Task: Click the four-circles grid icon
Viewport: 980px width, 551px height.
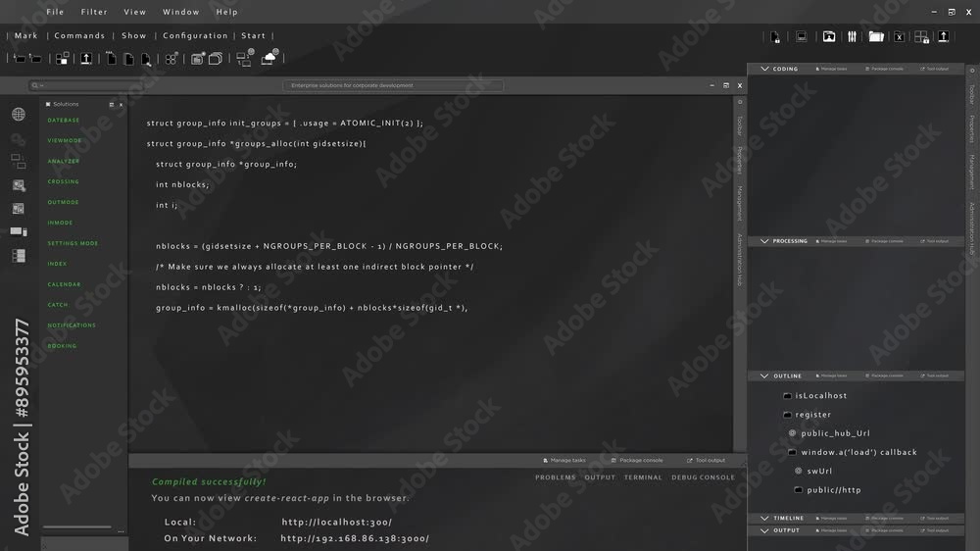Action: (x=171, y=59)
